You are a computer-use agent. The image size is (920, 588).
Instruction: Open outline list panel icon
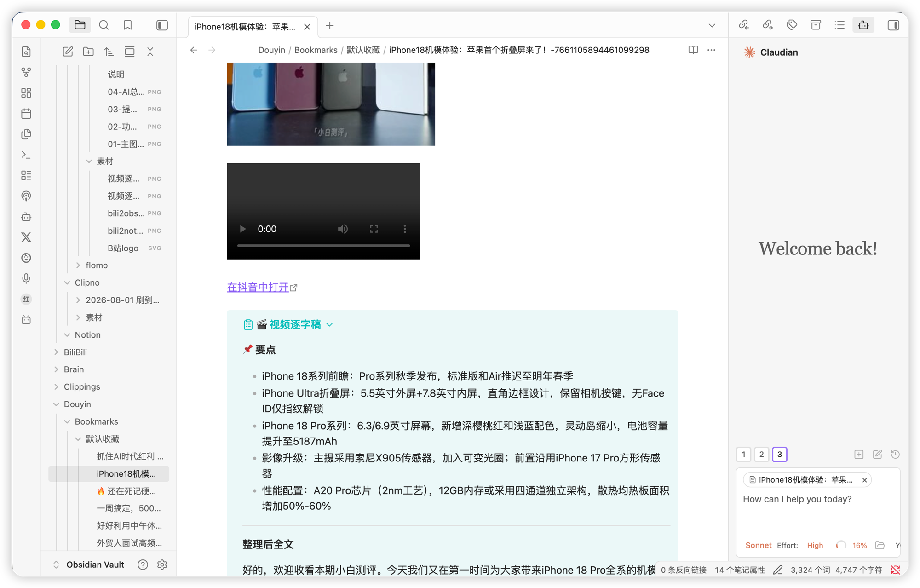pyautogui.click(x=839, y=25)
